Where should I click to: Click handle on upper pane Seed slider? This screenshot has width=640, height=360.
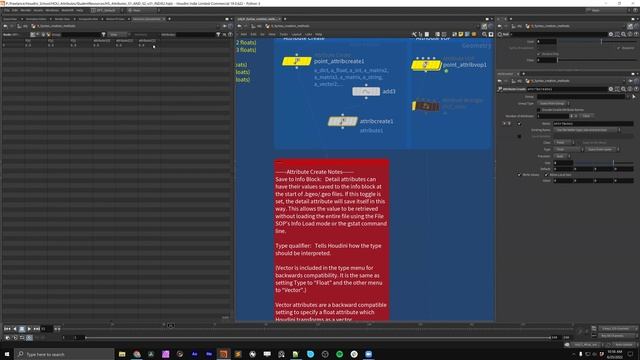tap(601, 42)
